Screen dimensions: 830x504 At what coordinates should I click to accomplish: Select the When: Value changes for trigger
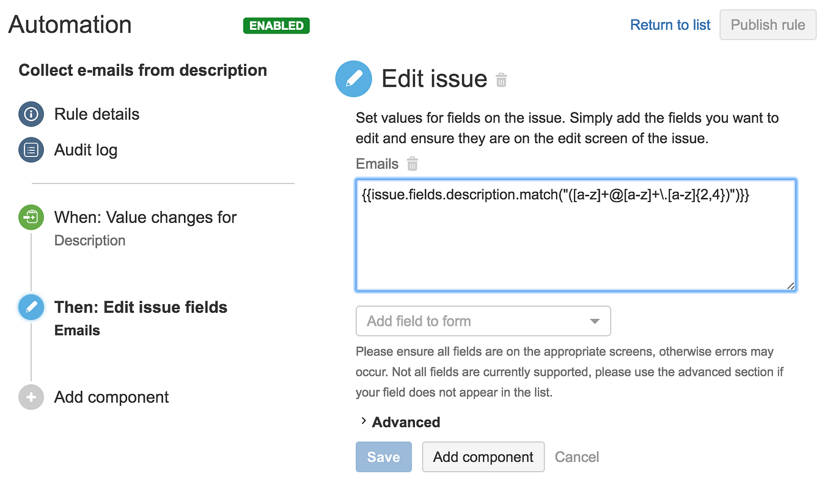(145, 217)
